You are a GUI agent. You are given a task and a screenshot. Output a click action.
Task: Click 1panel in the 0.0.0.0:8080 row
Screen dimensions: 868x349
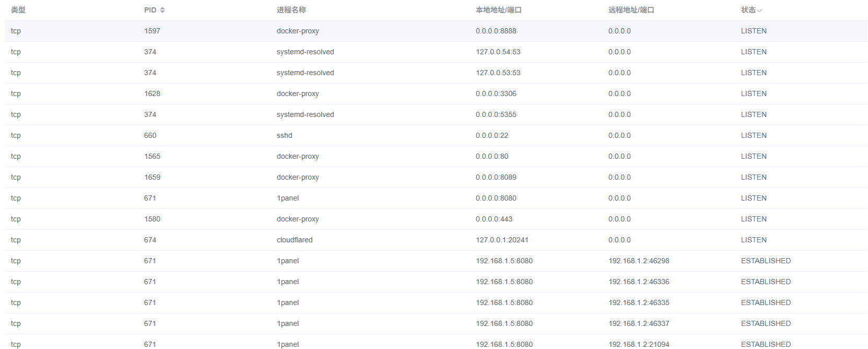pyautogui.click(x=288, y=198)
